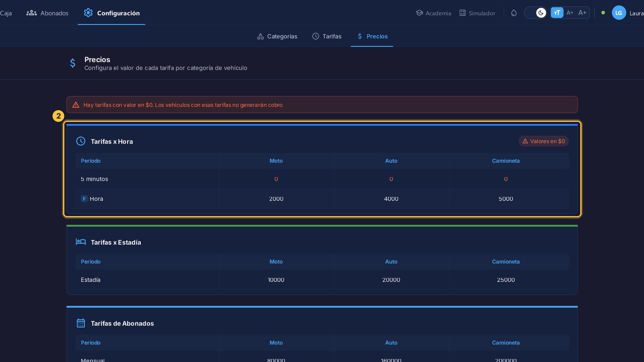
Task: Click the F badge next to Hora
Action: pos(84,199)
